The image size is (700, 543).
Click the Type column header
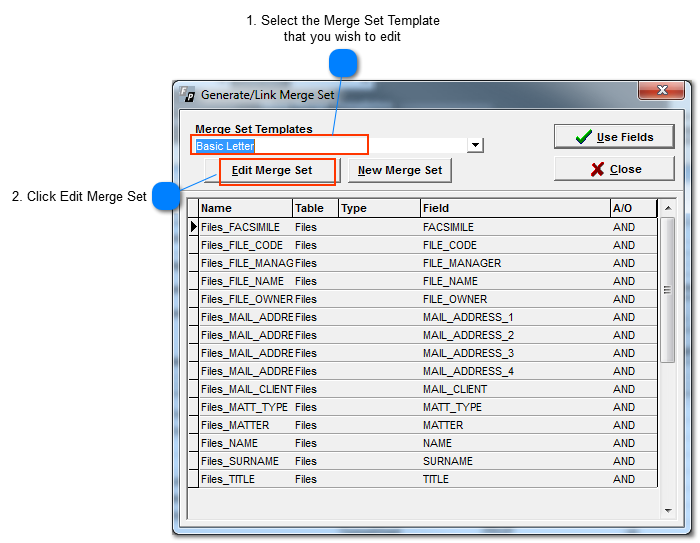pyautogui.click(x=378, y=209)
